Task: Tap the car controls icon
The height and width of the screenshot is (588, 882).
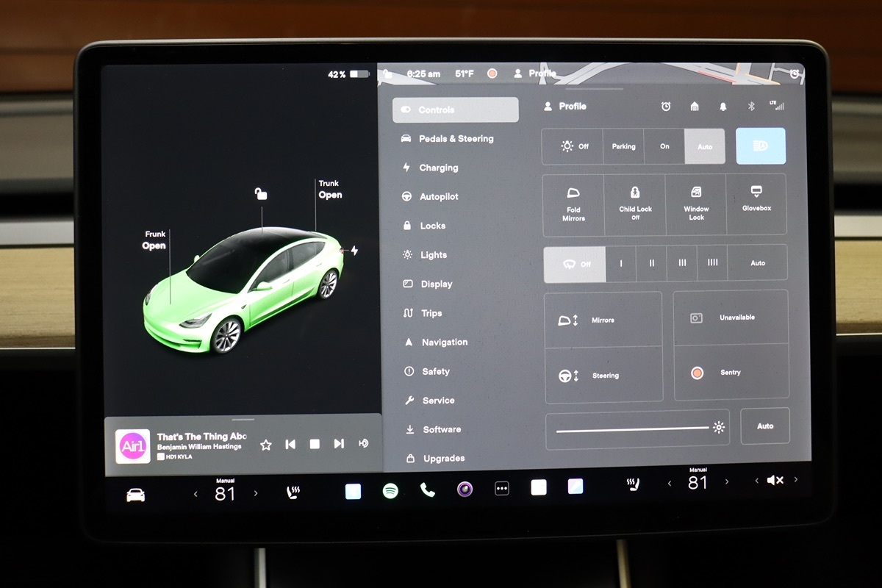Action: click(x=136, y=495)
